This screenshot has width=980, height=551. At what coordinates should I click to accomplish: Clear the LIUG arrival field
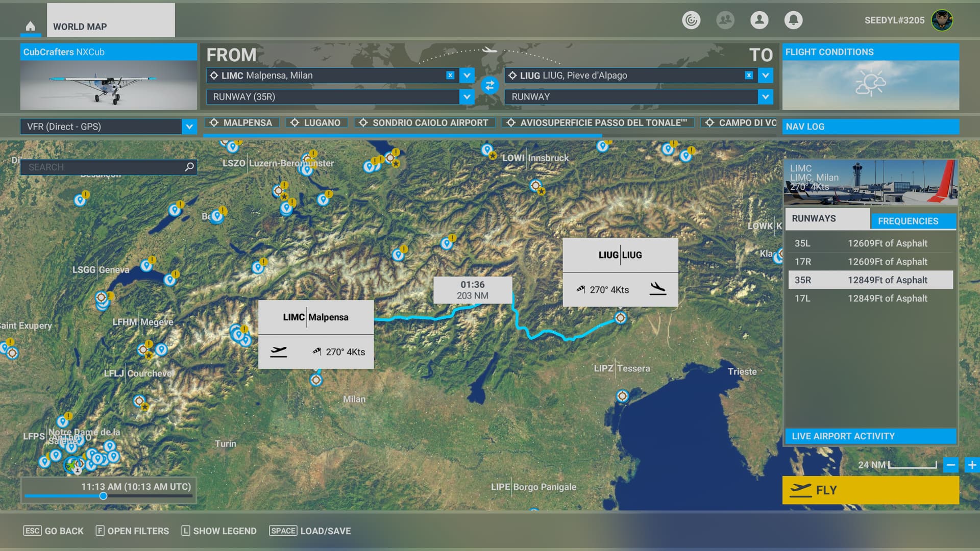coord(749,76)
